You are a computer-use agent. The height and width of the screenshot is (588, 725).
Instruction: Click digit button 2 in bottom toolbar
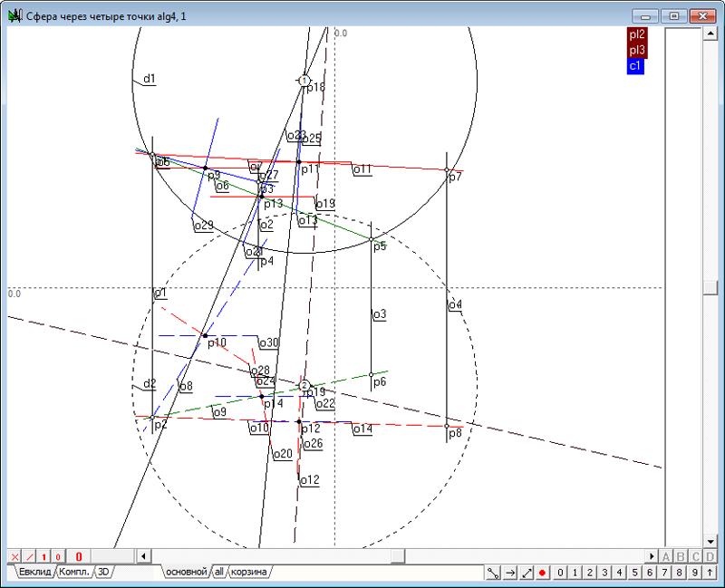tap(590, 573)
